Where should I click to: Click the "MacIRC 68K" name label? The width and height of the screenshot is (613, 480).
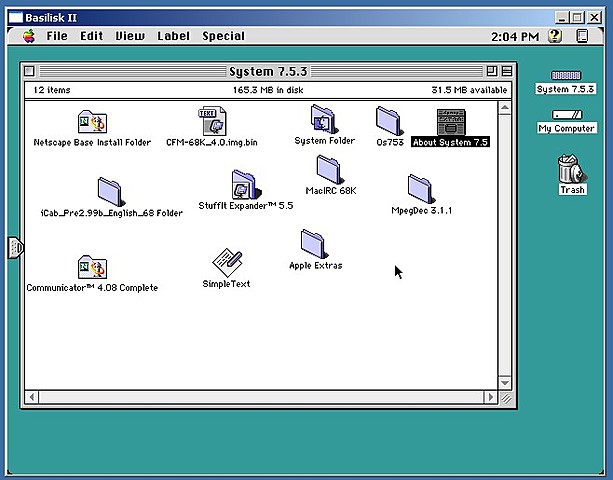pyautogui.click(x=331, y=190)
